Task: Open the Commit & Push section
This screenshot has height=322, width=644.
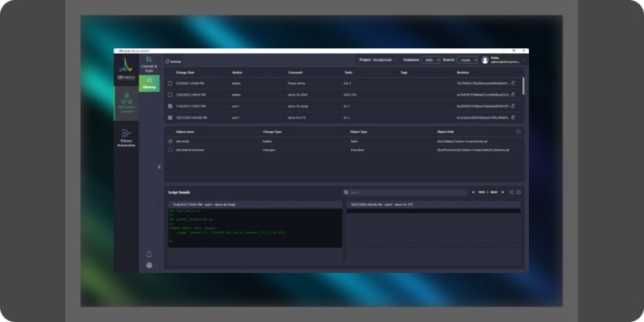Action: tap(149, 64)
